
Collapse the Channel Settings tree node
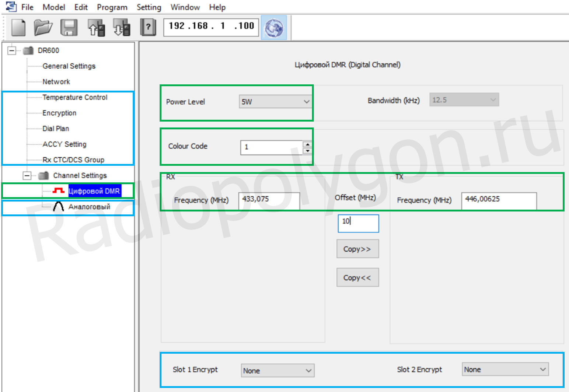(27, 176)
